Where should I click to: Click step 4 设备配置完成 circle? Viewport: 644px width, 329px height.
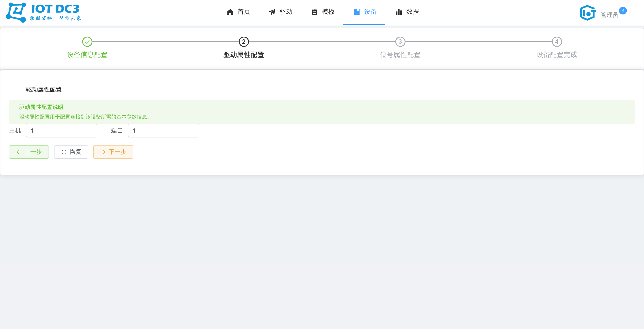click(556, 42)
